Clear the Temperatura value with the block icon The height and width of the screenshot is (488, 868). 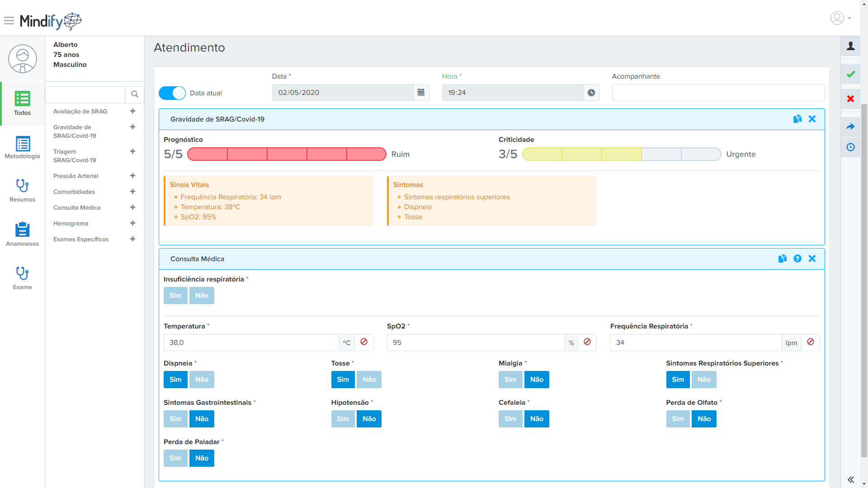364,342
